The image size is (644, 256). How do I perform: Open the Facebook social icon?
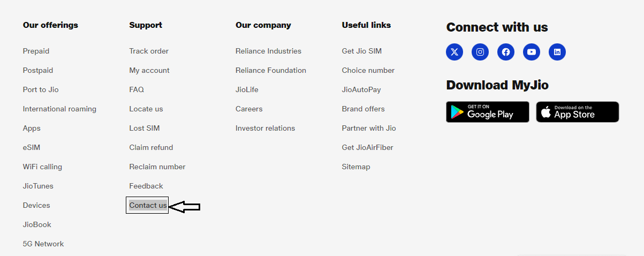506,52
